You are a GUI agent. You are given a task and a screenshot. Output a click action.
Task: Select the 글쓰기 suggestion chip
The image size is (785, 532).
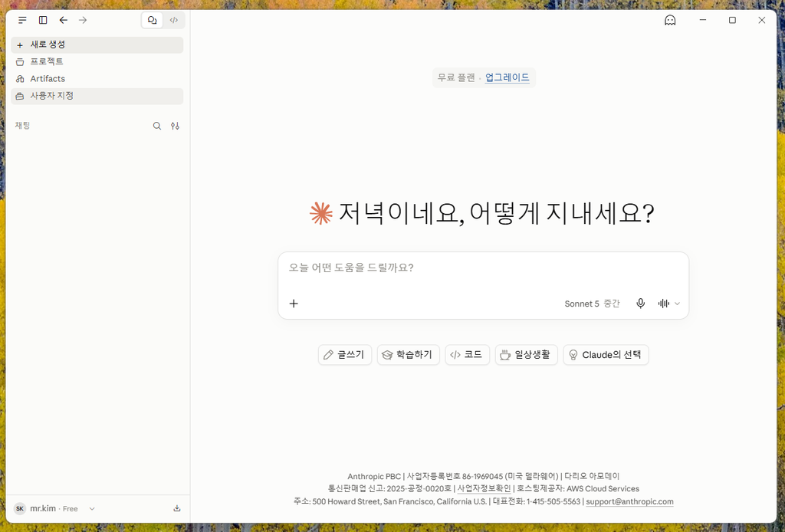345,355
